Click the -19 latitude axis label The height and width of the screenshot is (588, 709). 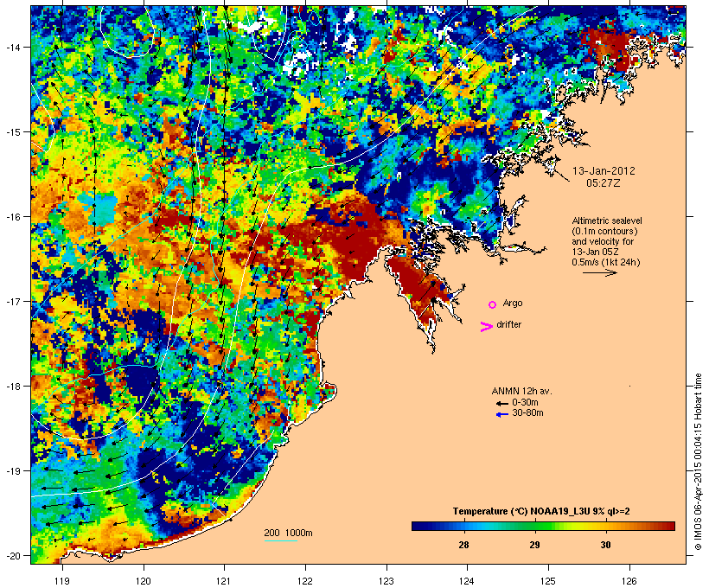12,471
